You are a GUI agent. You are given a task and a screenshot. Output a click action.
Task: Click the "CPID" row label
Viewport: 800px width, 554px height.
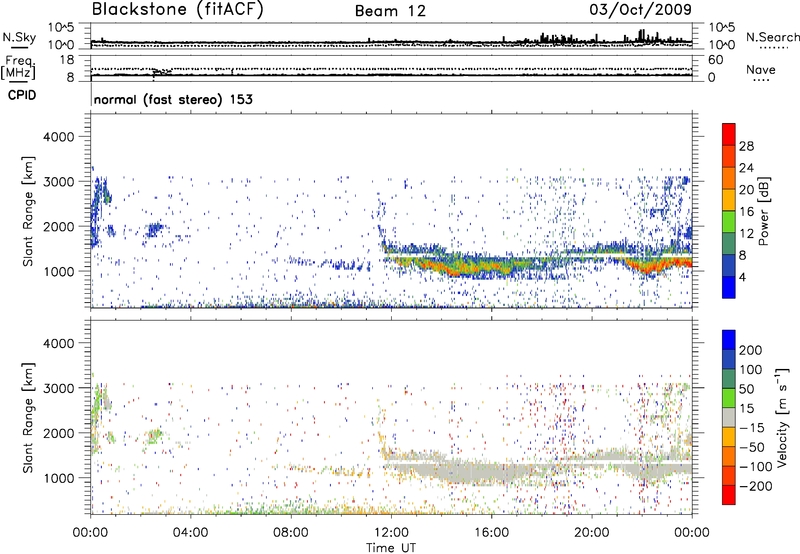pyautogui.click(x=22, y=95)
